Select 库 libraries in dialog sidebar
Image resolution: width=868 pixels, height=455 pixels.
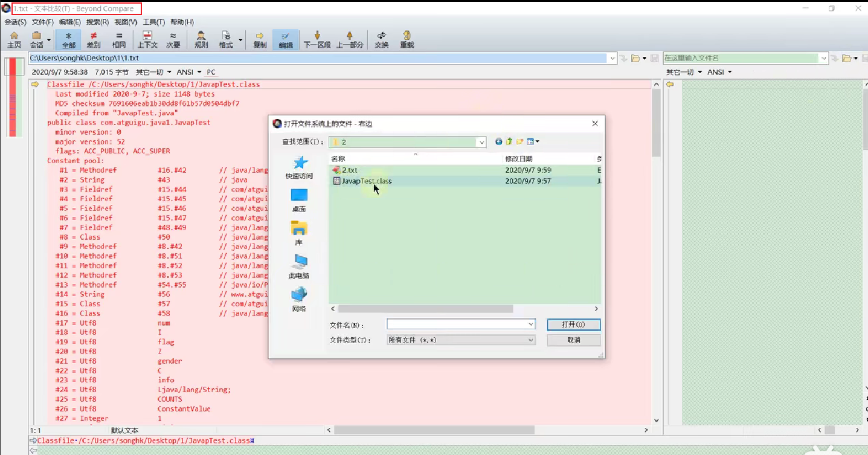click(299, 234)
